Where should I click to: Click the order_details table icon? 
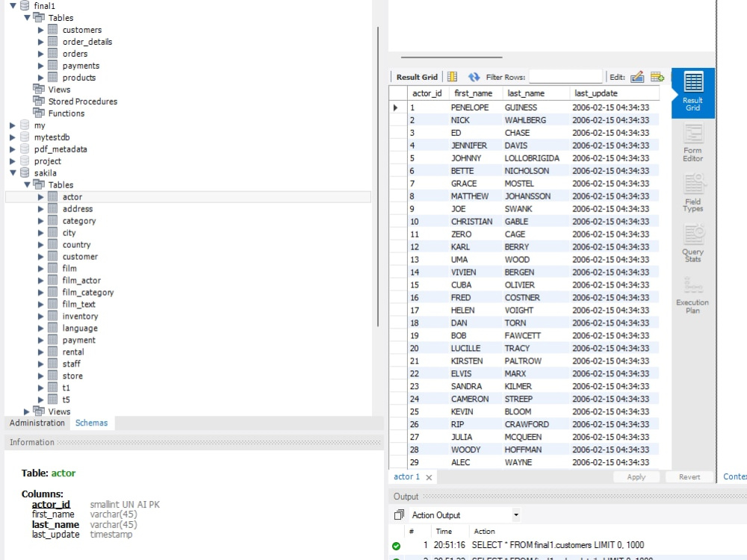pos(53,41)
